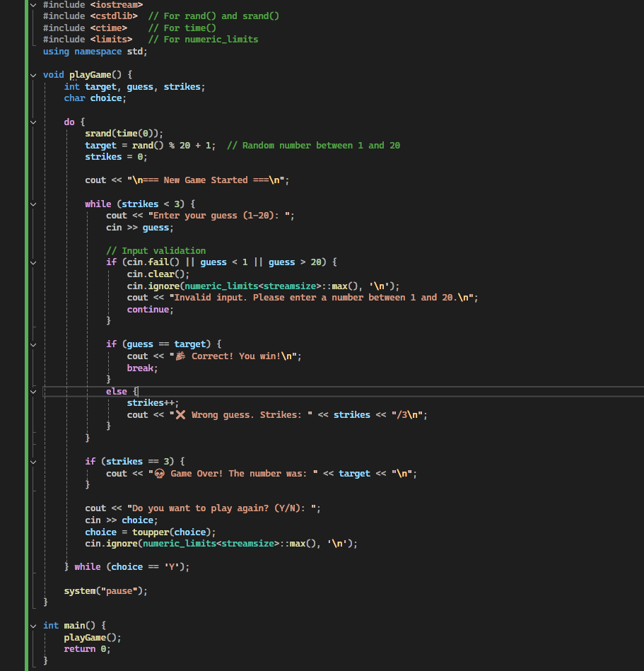Click the skull emoji in the Game Over string

(x=160, y=474)
